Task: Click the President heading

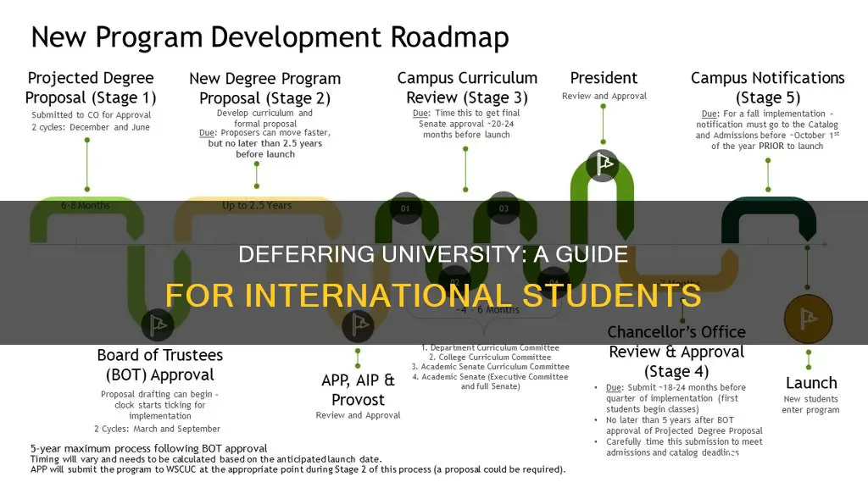Action: [x=604, y=78]
